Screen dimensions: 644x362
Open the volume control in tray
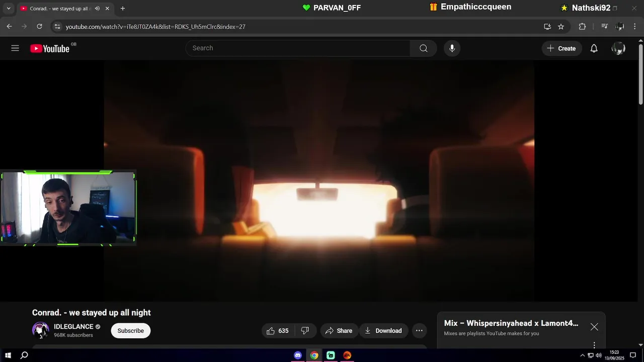(x=598, y=355)
